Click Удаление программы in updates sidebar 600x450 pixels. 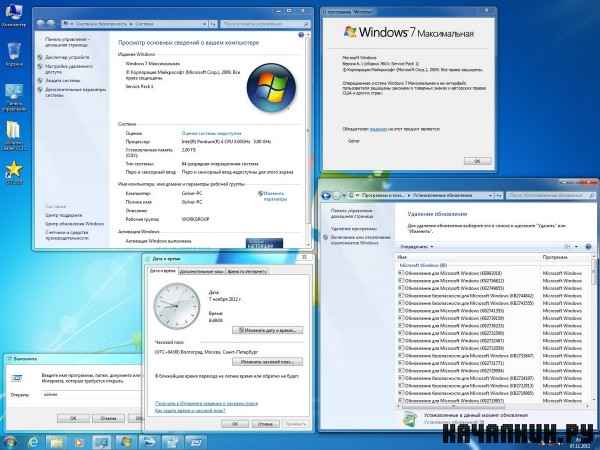tap(354, 228)
